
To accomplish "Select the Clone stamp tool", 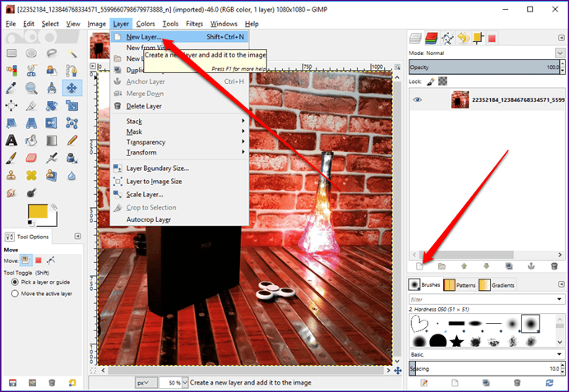I will (12, 176).
